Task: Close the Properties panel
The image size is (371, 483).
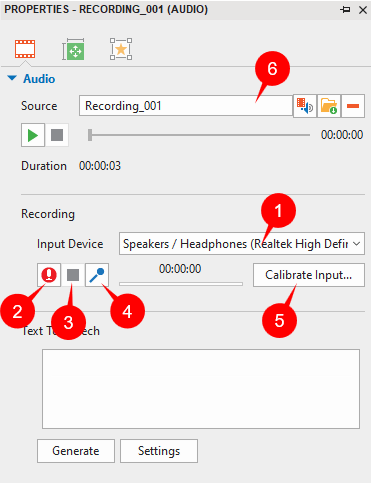Action: 363,10
